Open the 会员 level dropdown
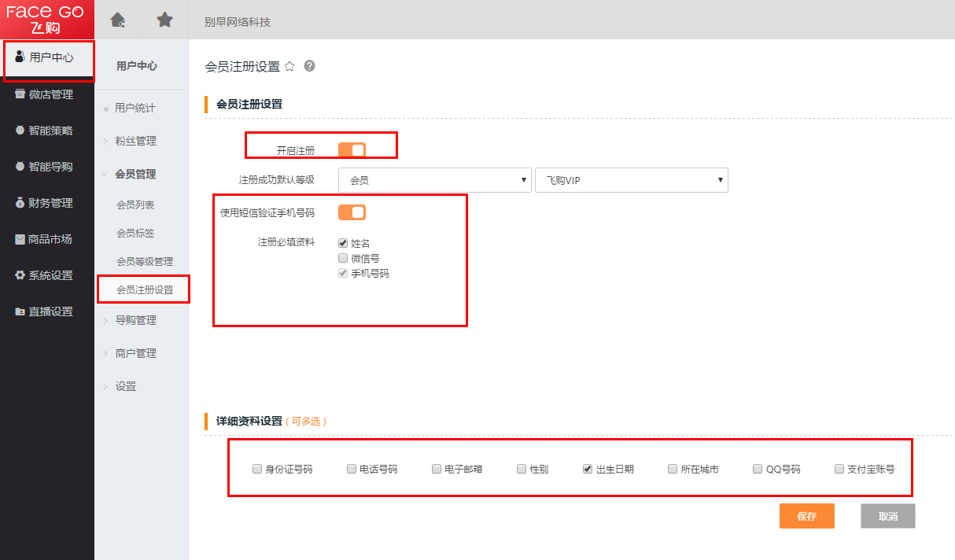Viewport: 955px width, 560px height. tap(435, 180)
